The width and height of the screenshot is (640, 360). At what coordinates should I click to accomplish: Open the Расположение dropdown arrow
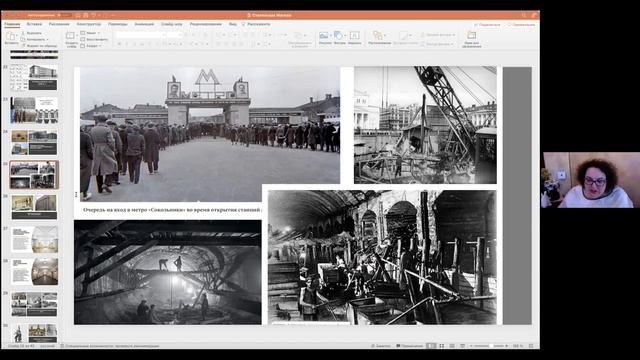click(x=385, y=36)
